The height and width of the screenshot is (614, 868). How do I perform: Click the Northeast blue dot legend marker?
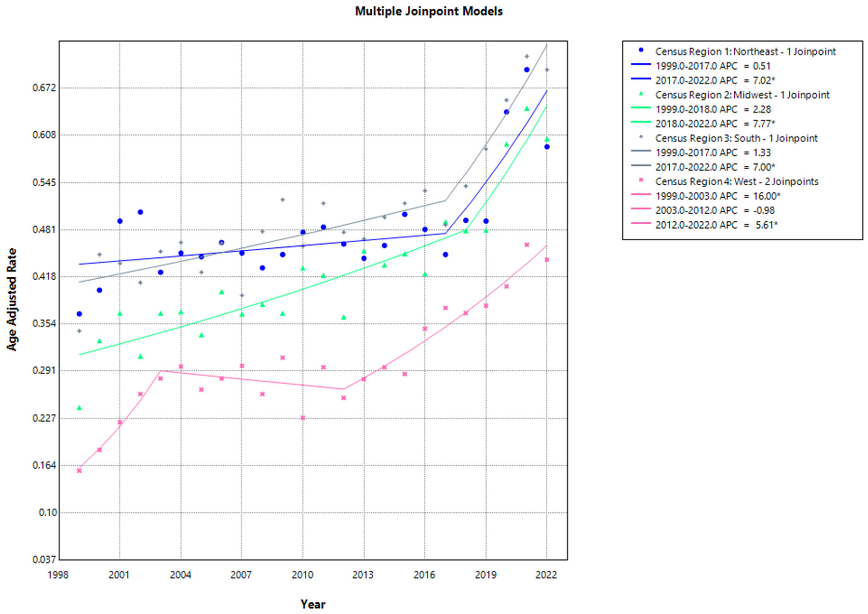641,50
